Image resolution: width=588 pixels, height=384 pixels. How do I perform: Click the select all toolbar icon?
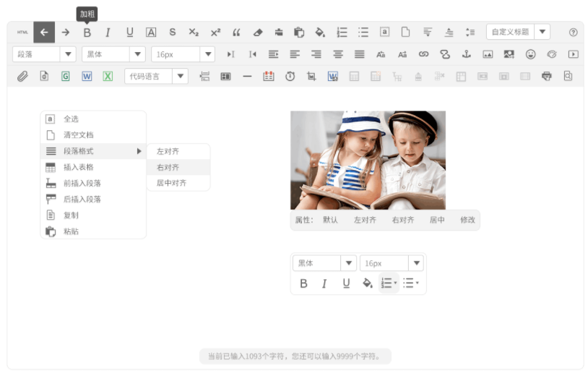pos(384,32)
